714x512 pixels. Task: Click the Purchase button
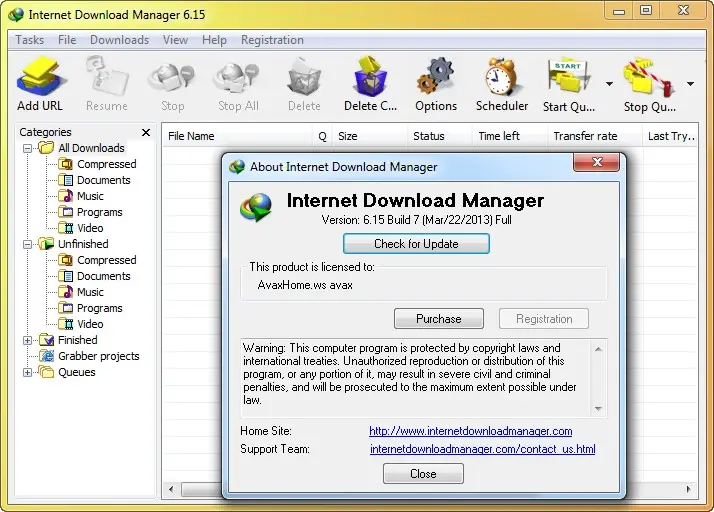[x=439, y=318]
